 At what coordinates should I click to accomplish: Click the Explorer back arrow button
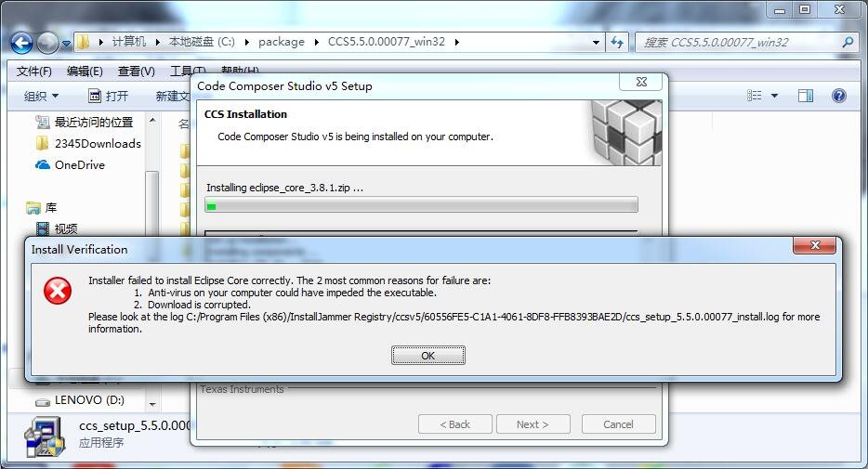[x=21, y=43]
